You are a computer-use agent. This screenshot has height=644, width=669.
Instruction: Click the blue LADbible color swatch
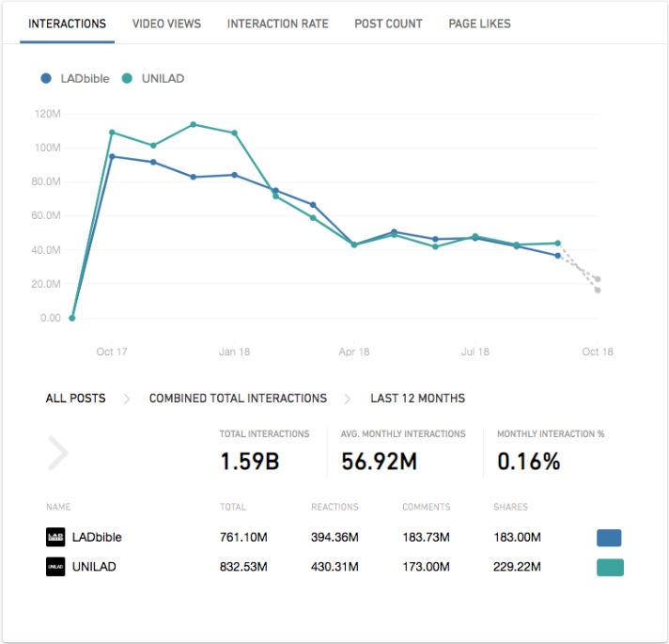(609, 538)
